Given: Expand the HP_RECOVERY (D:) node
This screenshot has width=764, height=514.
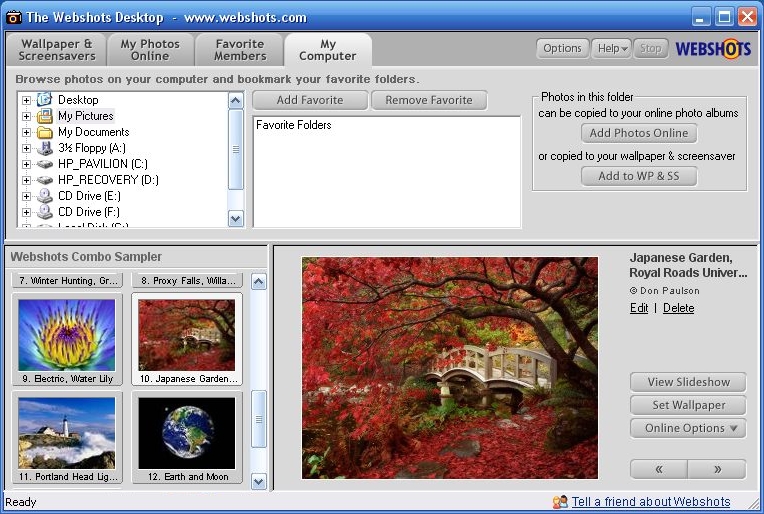Looking at the screenshot, I should [x=26, y=181].
